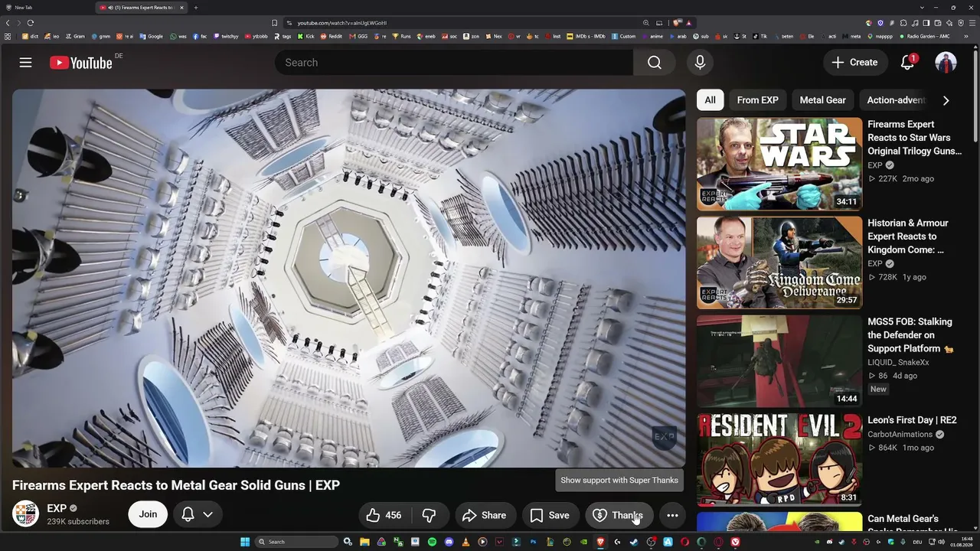
Task: Focus the YouTube search field
Action: [x=454, y=63]
